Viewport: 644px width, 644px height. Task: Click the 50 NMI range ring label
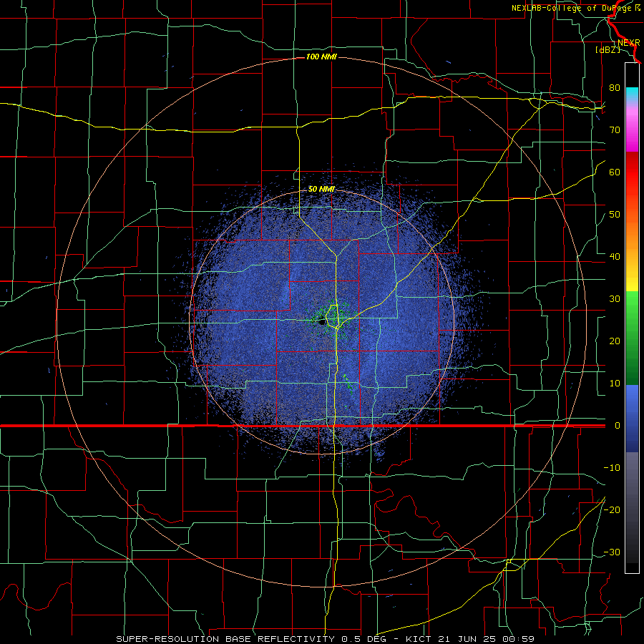(321, 190)
